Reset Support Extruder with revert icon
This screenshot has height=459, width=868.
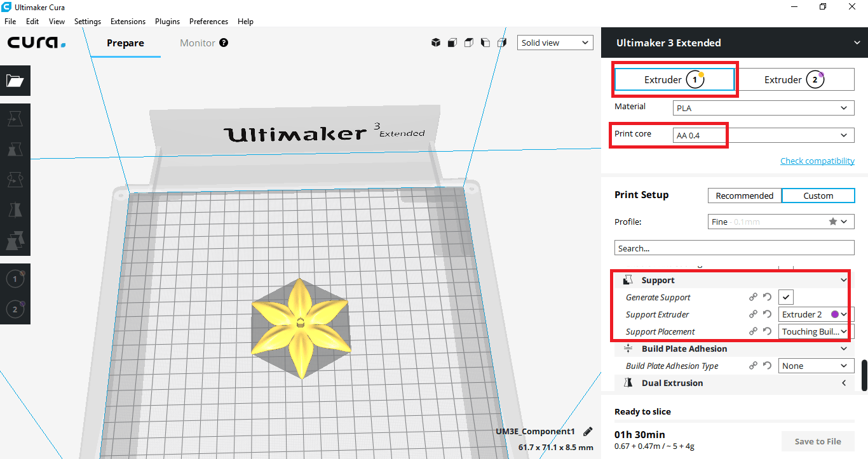pos(767,314)
